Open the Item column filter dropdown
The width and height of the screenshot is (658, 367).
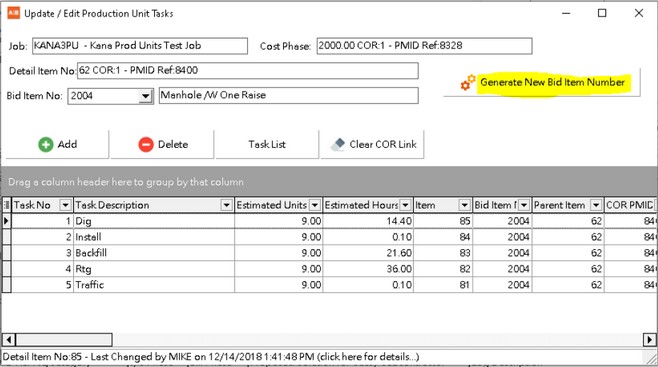[x=465, y=205]
